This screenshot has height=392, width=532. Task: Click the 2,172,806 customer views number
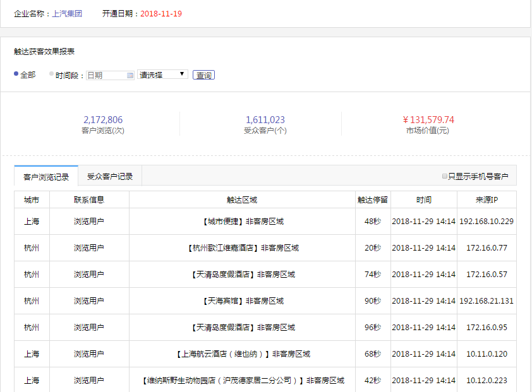click(x=103, y=120)
